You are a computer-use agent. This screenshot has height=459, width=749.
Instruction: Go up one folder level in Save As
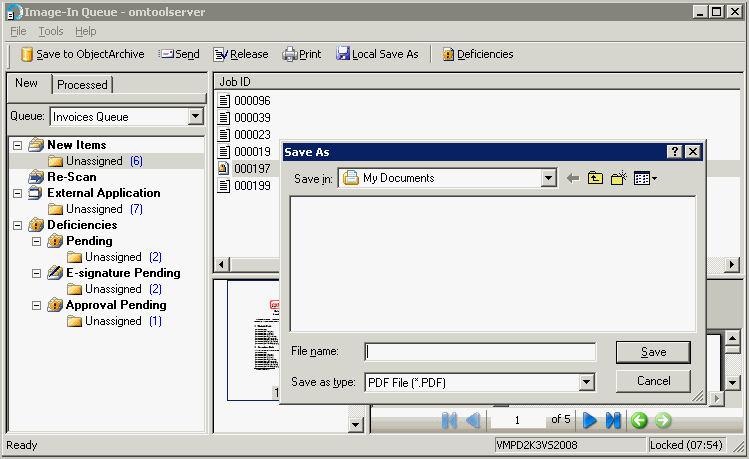(596, 178)
